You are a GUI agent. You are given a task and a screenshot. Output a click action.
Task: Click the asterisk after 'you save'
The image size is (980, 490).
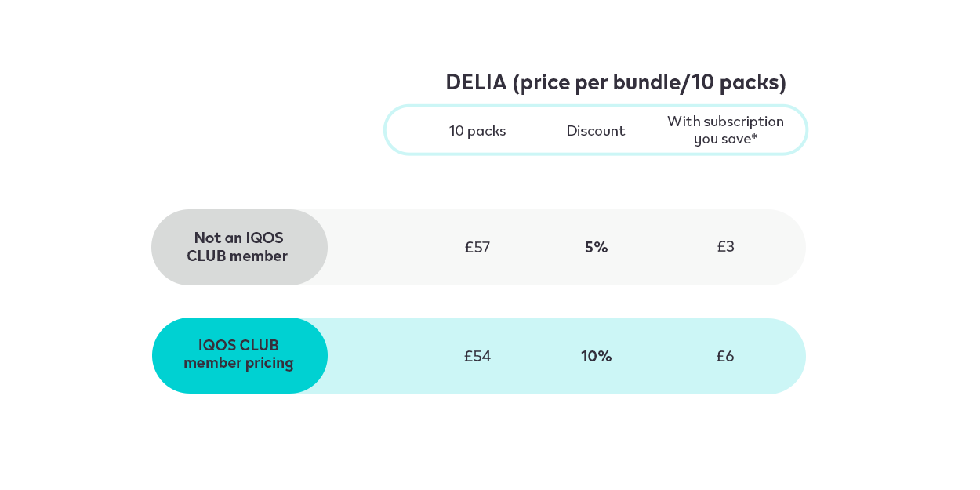[x=754, y=138]
